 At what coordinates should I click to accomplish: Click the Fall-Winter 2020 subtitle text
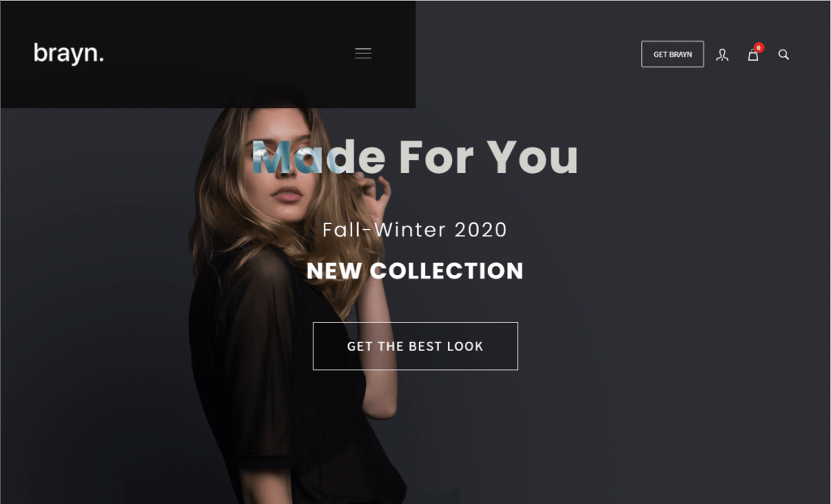pyautogui.click(x=415, y=230)
